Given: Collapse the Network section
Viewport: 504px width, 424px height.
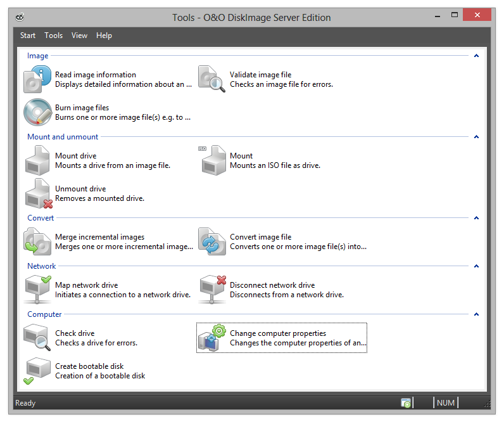Looking at the screenshot, I should point(476,266).
